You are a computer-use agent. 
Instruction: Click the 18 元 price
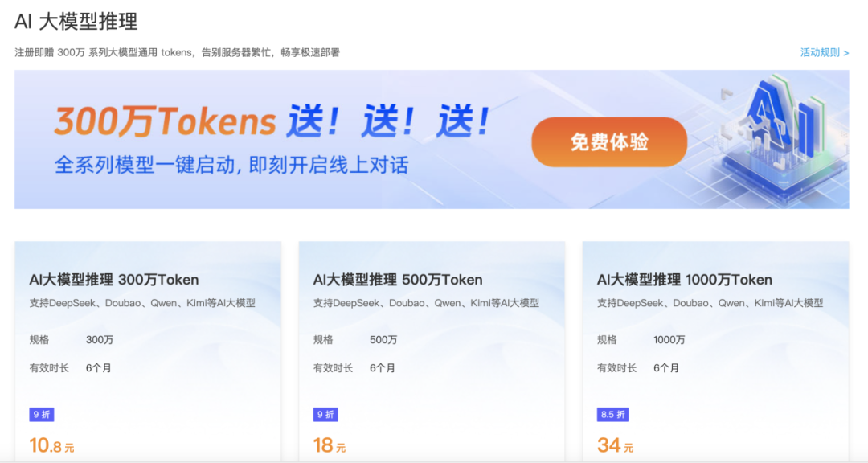click(330, 445)
